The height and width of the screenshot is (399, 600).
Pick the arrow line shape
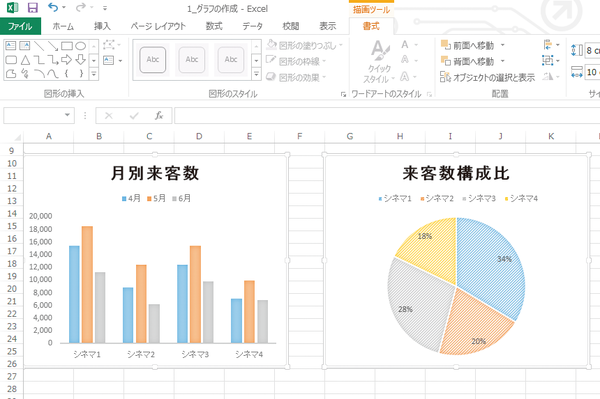[x=53, y=46]
